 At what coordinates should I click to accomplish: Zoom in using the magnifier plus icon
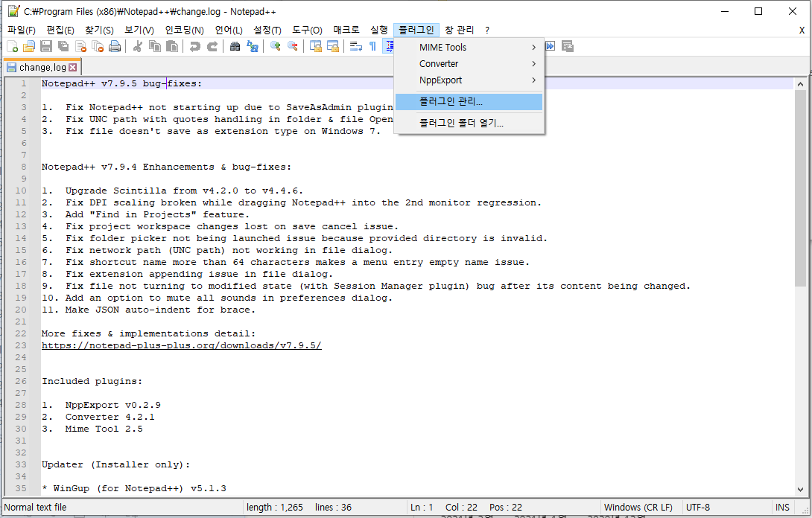(x=276, y=47)
